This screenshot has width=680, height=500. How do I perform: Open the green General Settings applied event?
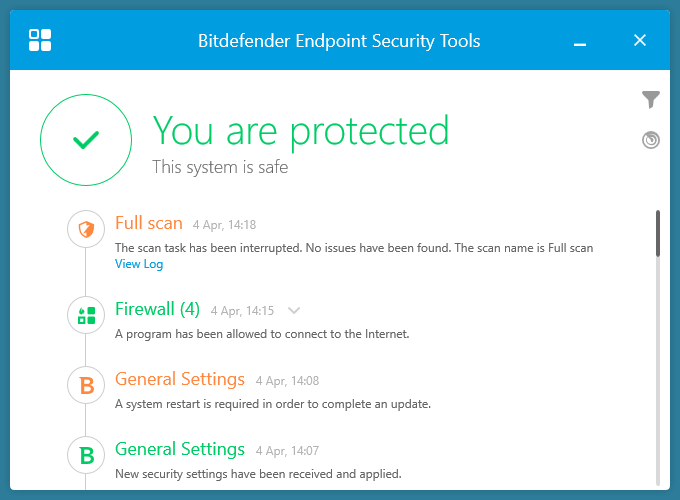point(180,449)
